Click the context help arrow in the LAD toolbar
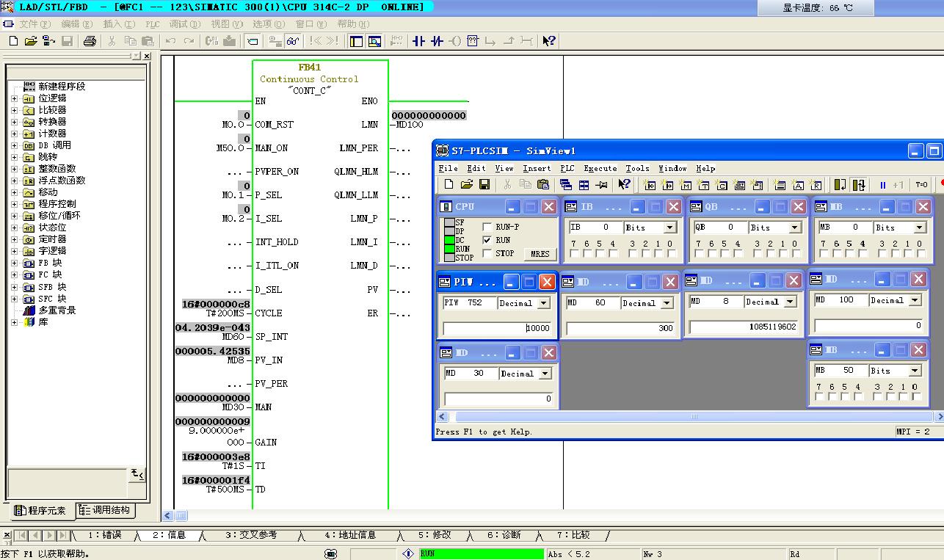This screenshot has width=944, height=560. point(549,41)
